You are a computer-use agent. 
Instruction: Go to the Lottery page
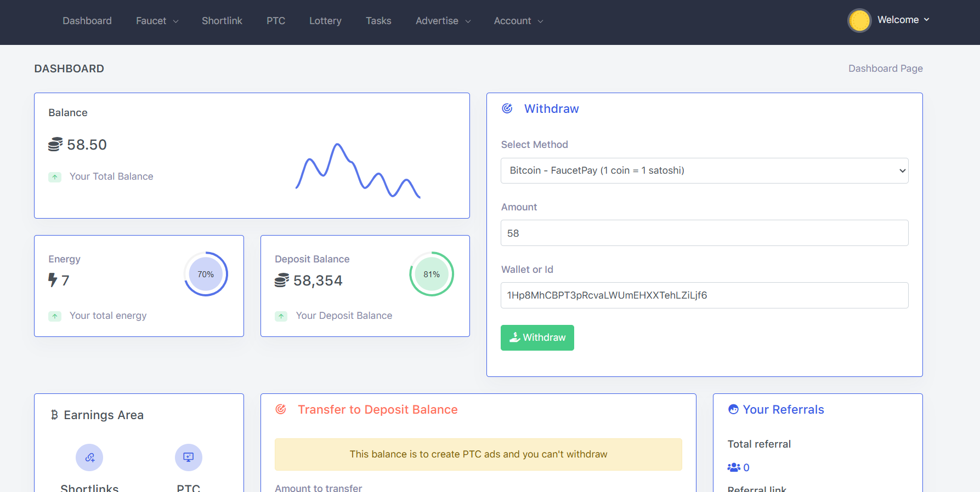click(325, 21)
